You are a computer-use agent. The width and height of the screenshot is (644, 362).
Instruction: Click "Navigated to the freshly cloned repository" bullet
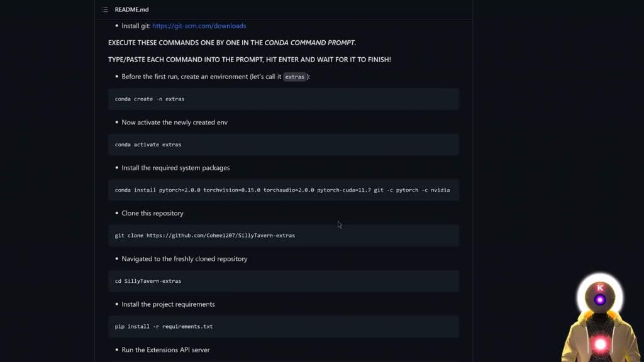click(x=184, y=259)
